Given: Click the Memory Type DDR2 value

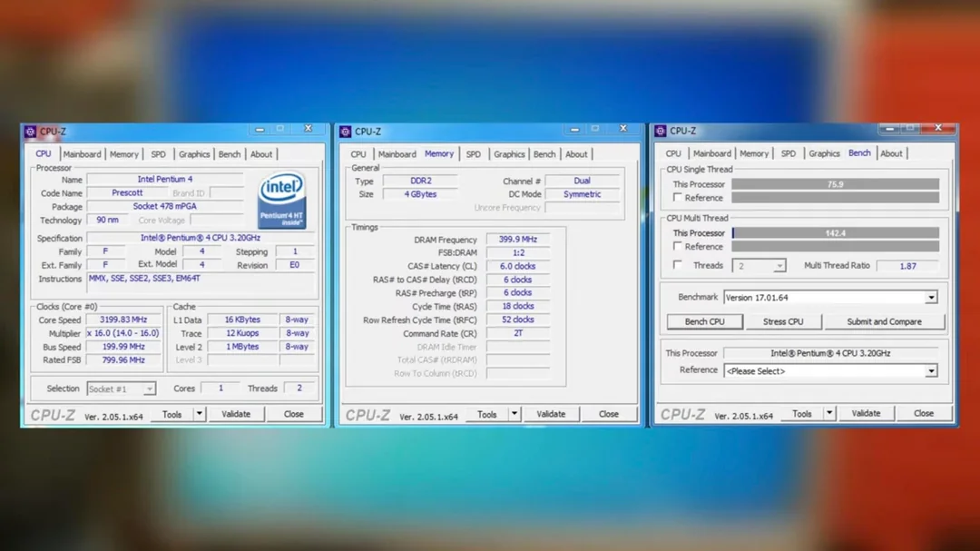Looking at the screenshot, I should point(421,181).
